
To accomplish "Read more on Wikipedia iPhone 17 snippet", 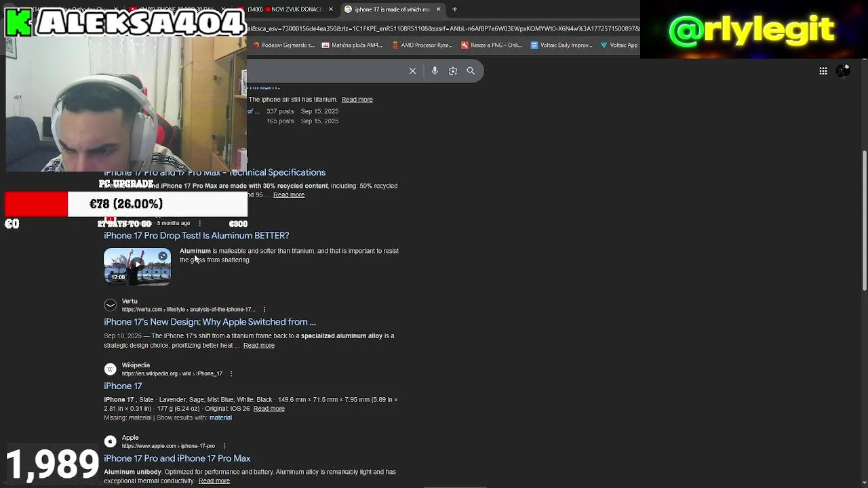I will tap(269, 409).
